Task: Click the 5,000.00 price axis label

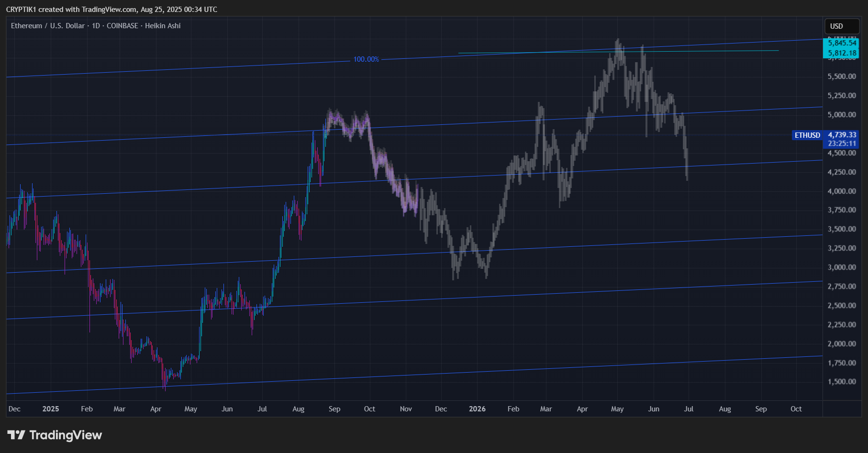Action: 842,115
